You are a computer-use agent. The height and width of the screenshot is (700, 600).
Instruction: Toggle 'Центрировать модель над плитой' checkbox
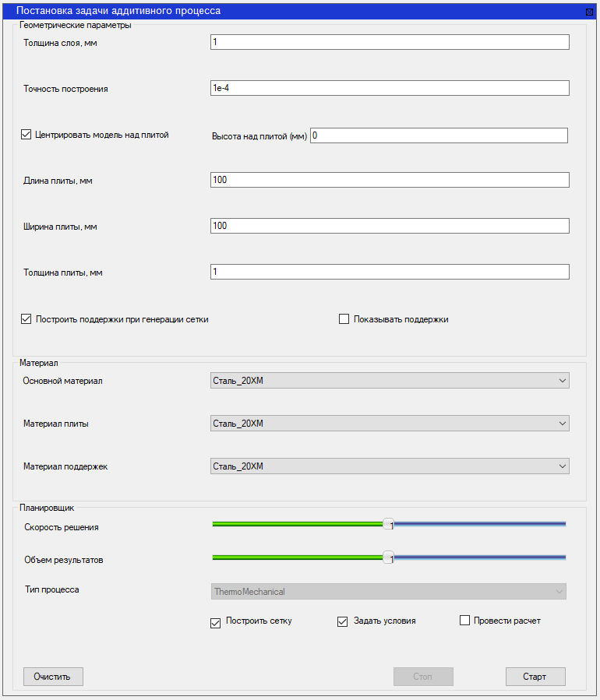(x=26, y=135)
